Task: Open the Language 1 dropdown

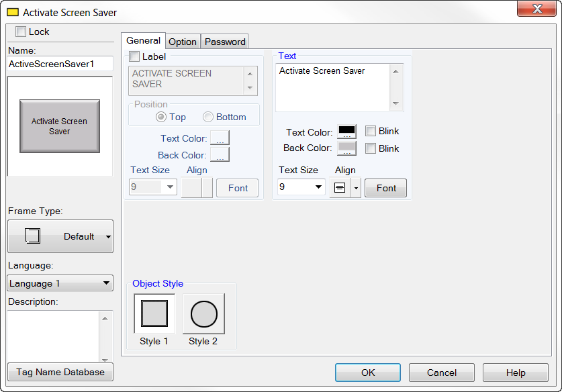Action: pos(60,283)
